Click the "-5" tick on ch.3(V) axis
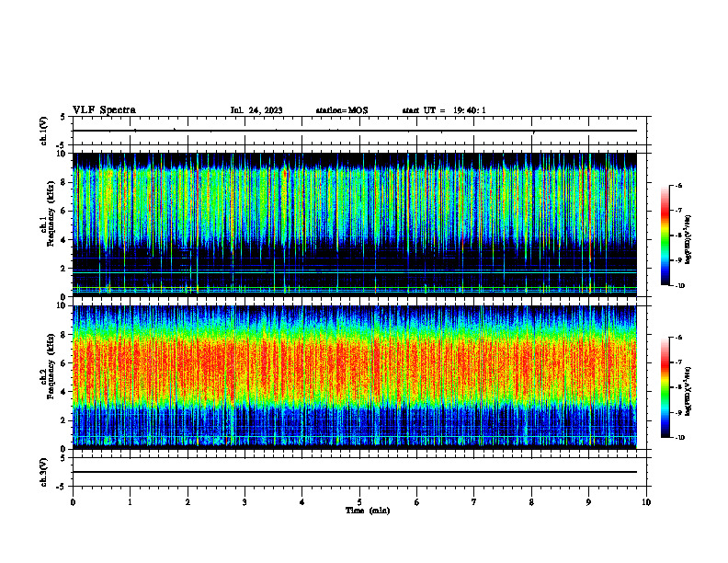Screen dimensions: 728x563 coord(63,487)
